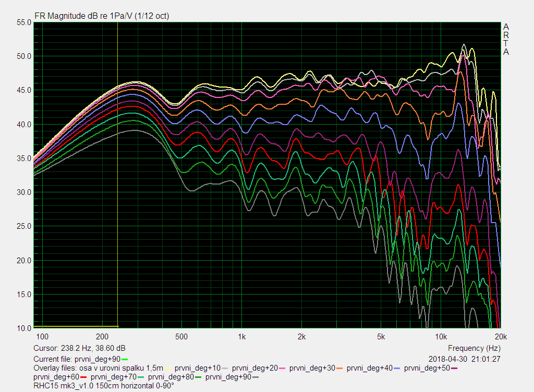Click overlay label 'osa v urovni spalku 1,5m'
Viewport: 534px width, 392px height.
(x=121, y=368)
